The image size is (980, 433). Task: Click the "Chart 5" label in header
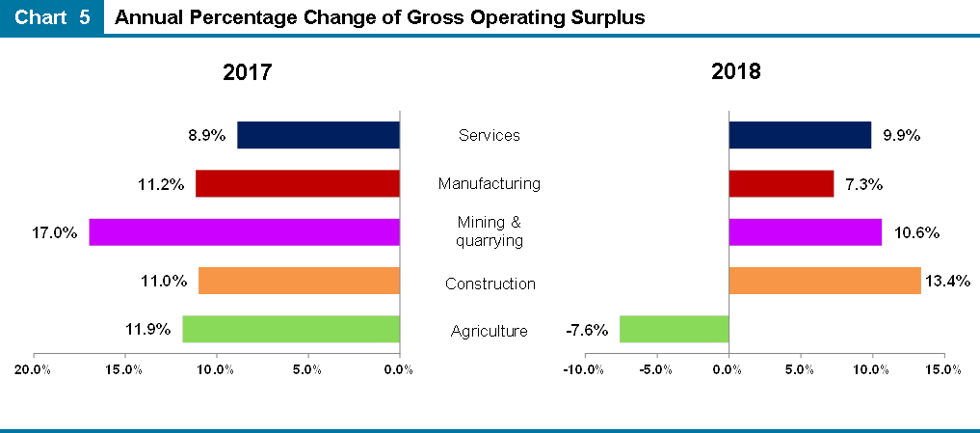pos(52,18)
